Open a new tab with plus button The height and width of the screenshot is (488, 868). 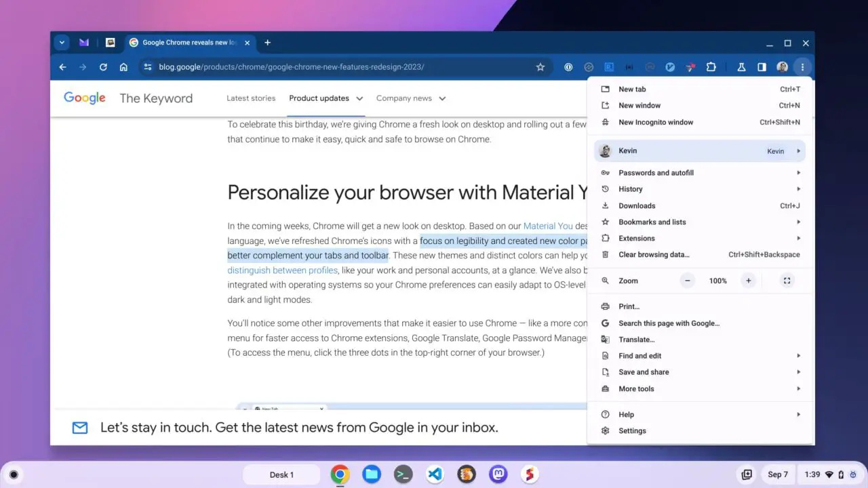coord(267,43)
